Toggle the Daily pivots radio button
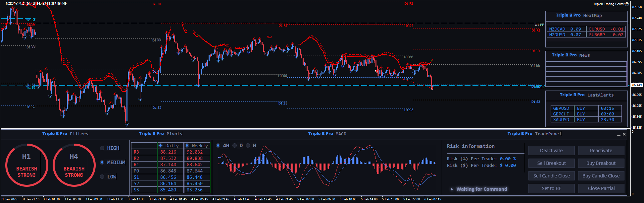 [x=161, y=146]
